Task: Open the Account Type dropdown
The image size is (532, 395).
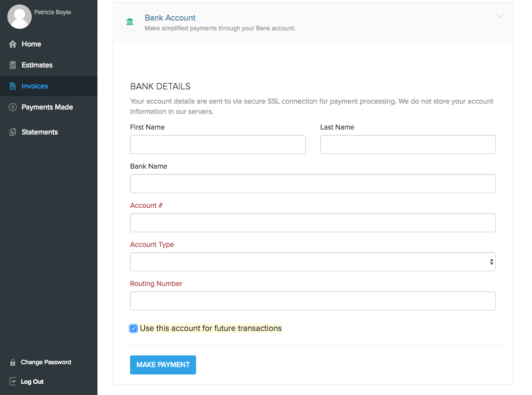Action: (x=312, y=262)
